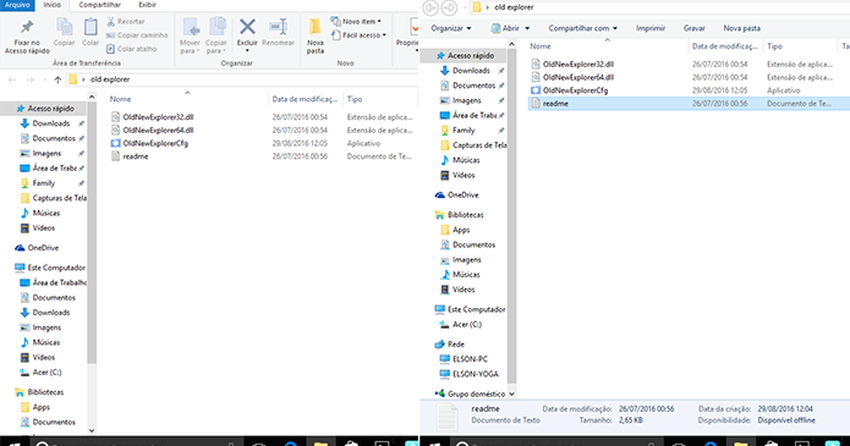Click the left window address bar path
850x446 pixels.
point(110,80)
